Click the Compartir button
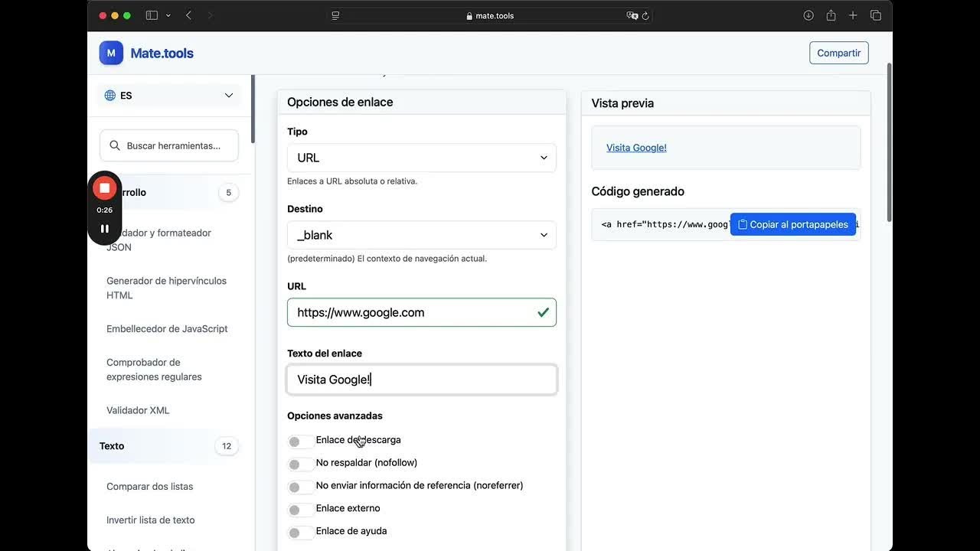Image resolution: width=980 pixels, height=551 pixels. click(838, 53)
